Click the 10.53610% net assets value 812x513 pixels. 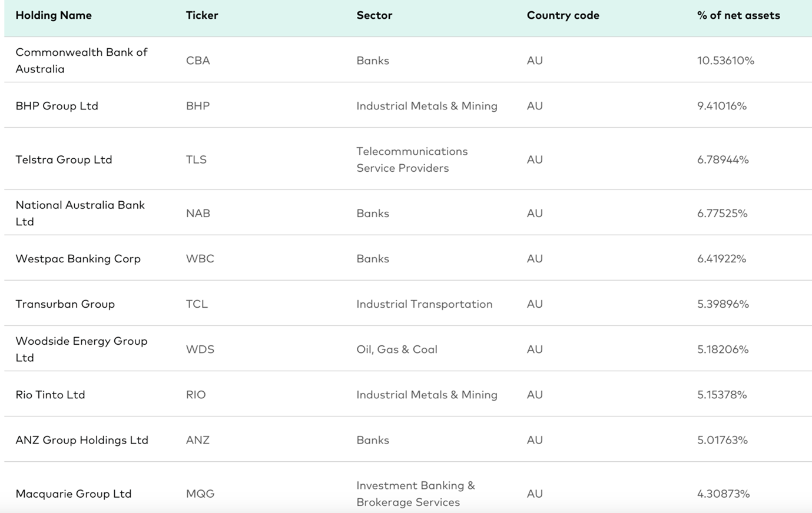click(725, 60)
